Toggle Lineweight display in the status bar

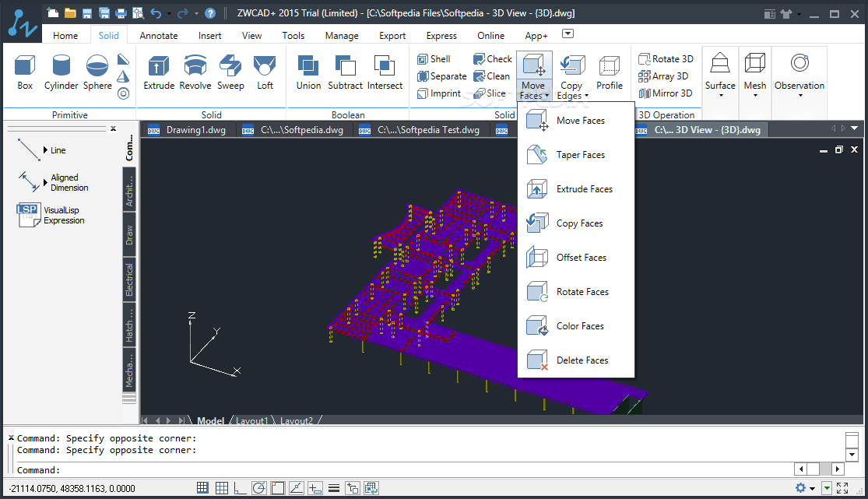coord(334,488)
